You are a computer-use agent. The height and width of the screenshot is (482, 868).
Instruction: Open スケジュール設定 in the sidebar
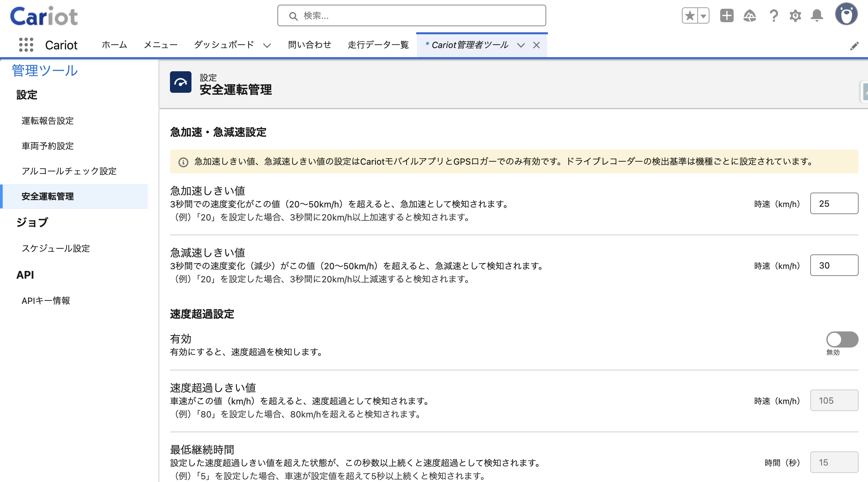[56, 248]
